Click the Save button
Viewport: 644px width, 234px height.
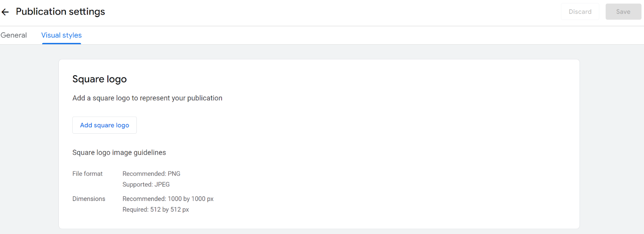coord(623,12)
